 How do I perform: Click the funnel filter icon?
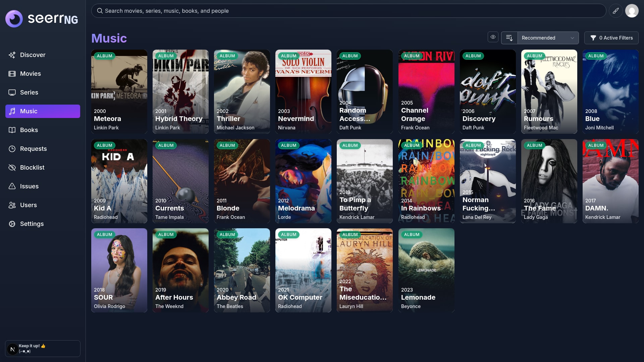pos(593,38)
